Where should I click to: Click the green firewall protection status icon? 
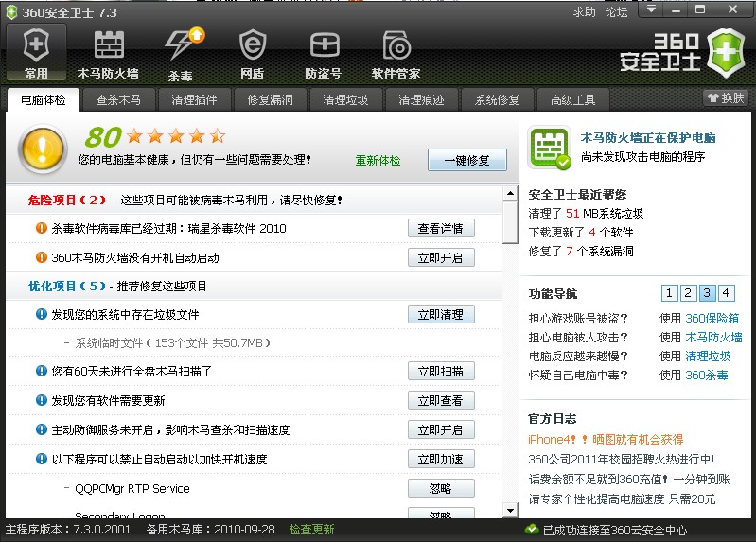click(x=549, y=149)
